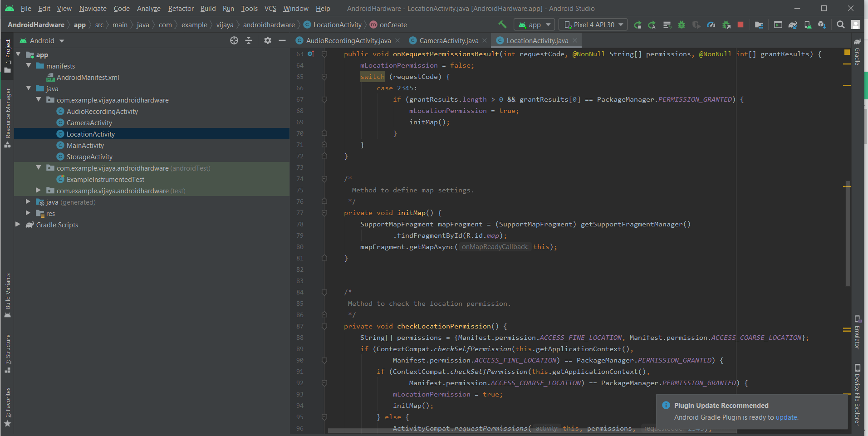Toggle the 1: Project tool window

[8, 56]
